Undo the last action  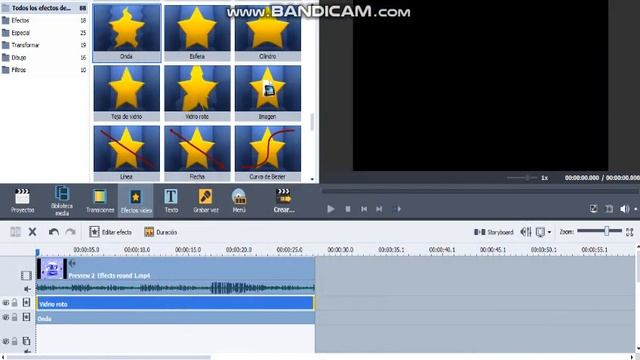(x=53, y=232)
